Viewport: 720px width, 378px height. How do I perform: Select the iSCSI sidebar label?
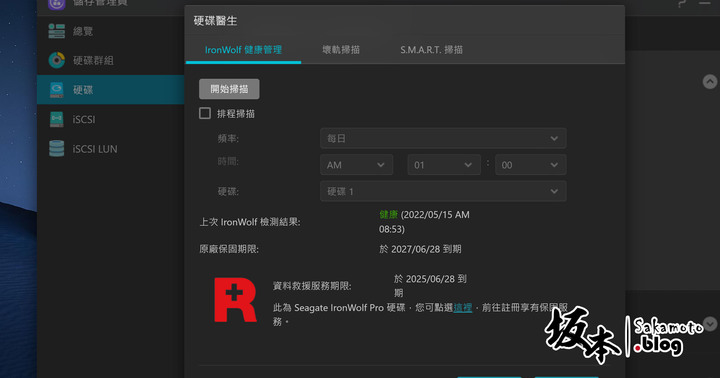tap(84, 119)
